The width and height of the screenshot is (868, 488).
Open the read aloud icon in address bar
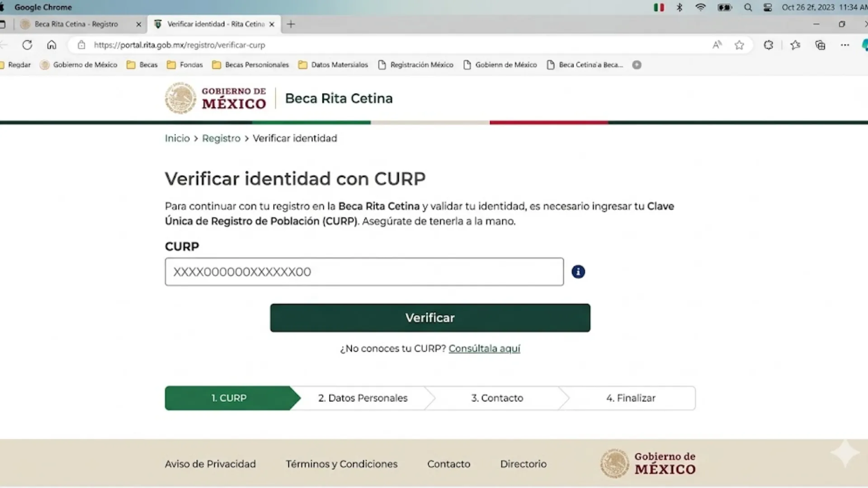717,45
